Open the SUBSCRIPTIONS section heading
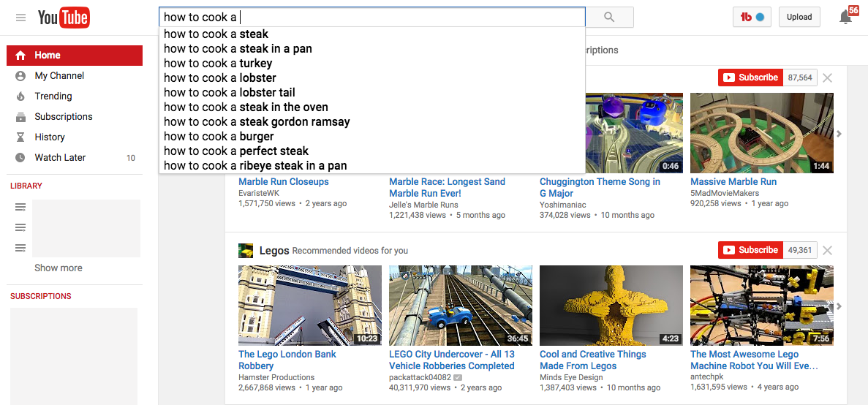This screenshot has width=868, height=405. 40,296
